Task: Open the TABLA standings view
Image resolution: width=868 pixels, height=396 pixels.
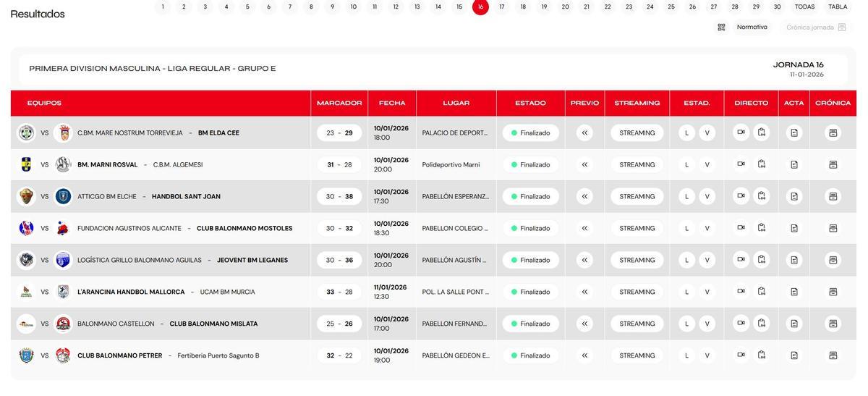Action: (x=838, y=7)
